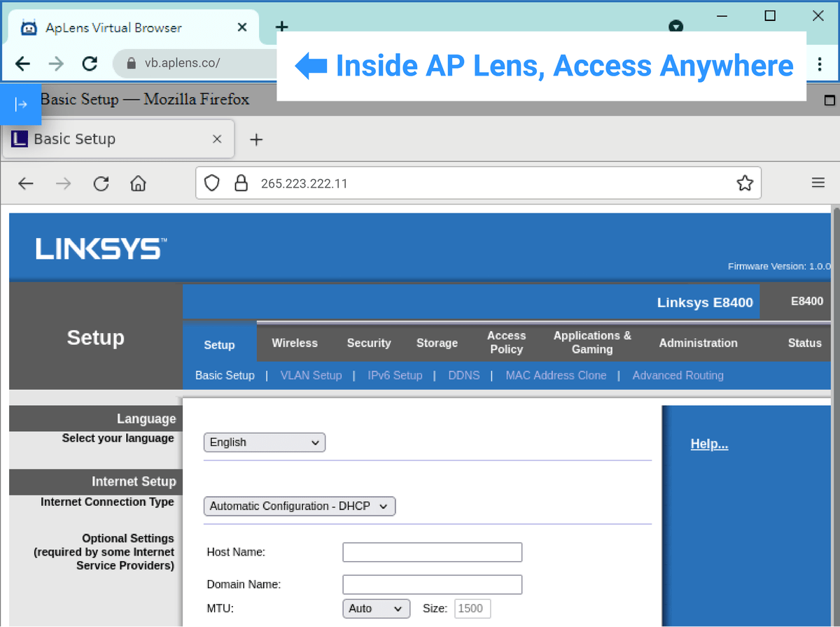The height and width of the screenshot is (627, 840).
Task: Open the English language dropdown
Action: (264, 442)
